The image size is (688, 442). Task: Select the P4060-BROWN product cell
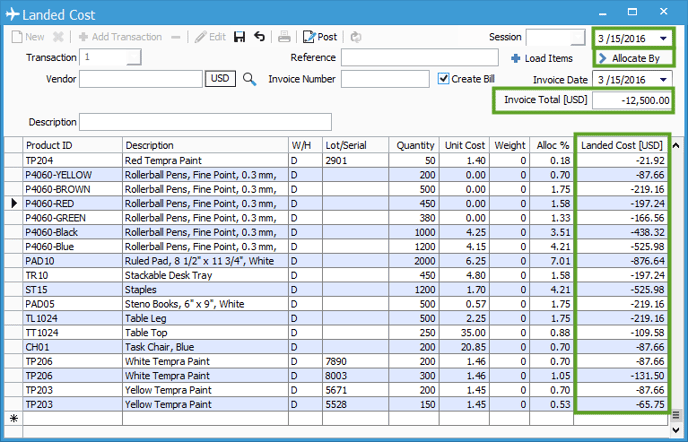pos(72,189)
